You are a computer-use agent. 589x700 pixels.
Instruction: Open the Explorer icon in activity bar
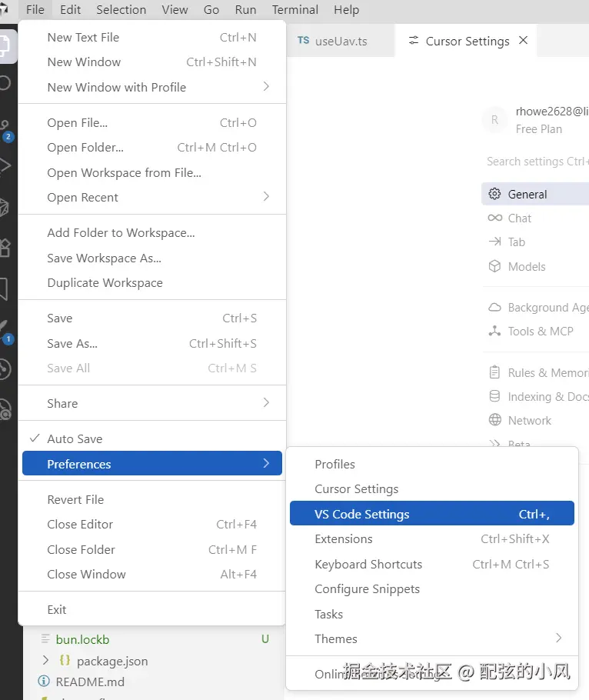click(5, 45)
